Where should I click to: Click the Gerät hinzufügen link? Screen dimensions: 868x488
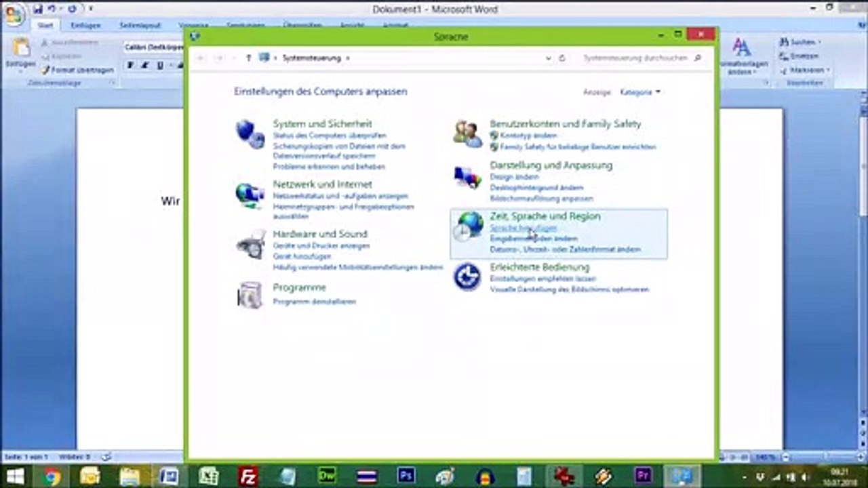click(x=302, y=257)
